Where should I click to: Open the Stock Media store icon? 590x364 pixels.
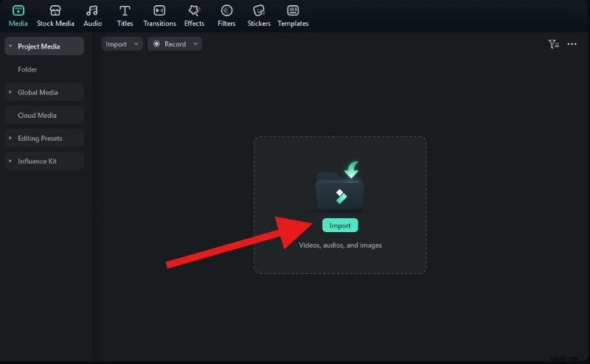click(x=55, y=10)
